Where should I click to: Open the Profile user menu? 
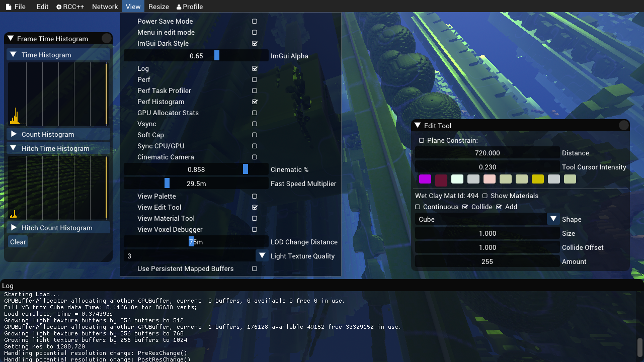(x=189, y=7)
